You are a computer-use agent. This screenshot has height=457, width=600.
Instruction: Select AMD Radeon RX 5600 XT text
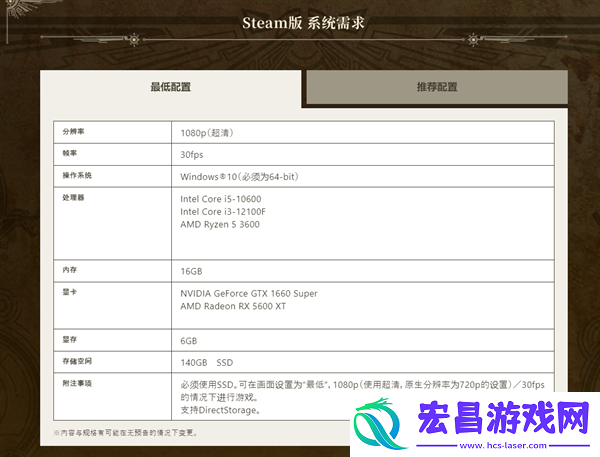(x=233, y=306)
